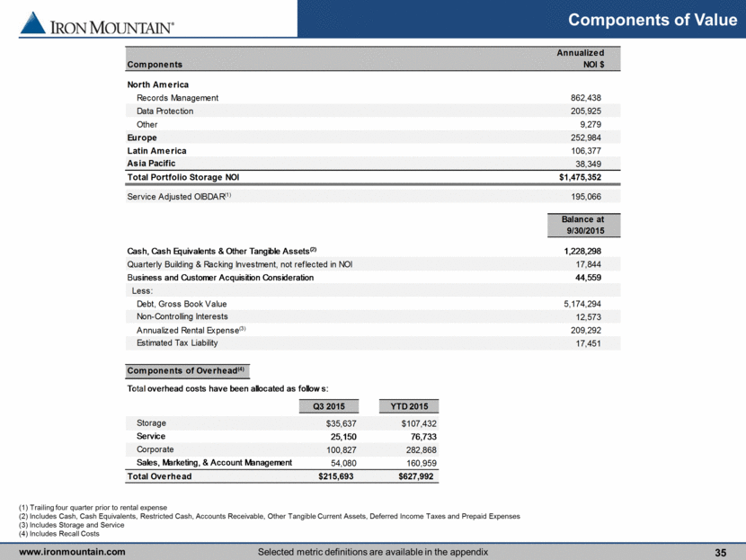The width and height of the screenshot is (746, 560).
Task: Click the Components of Value slide title
Action: pos(653,20)
